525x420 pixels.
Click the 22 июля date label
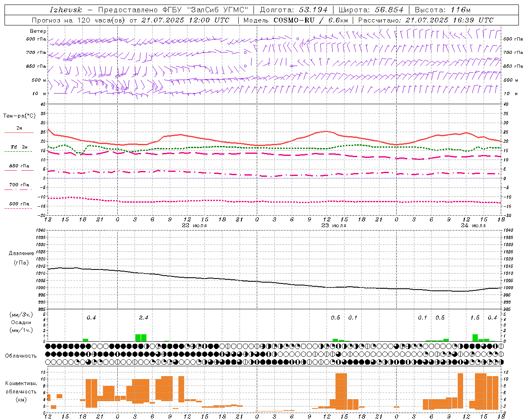point(194,226)
